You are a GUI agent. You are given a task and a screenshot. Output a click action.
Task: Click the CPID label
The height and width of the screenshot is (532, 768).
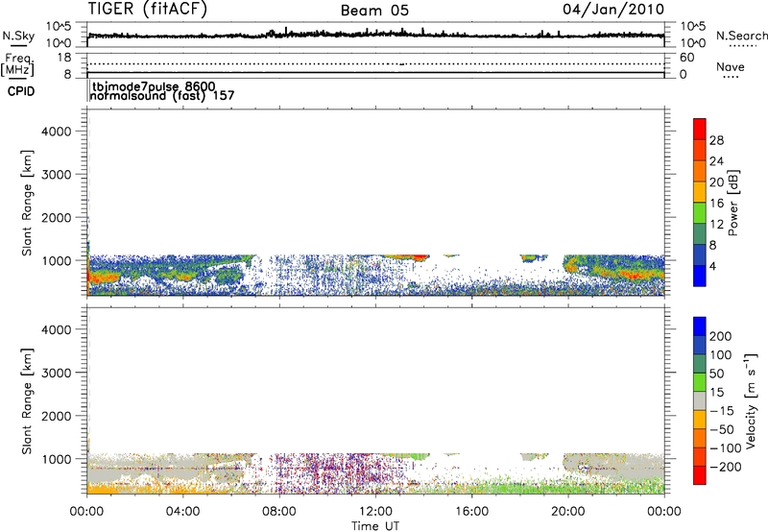(21, 91)
